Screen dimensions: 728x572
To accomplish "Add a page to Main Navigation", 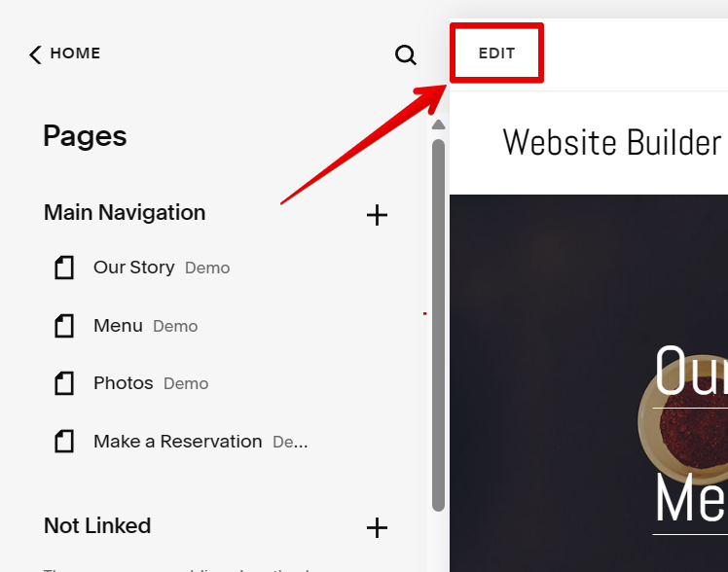I will 377,215.
